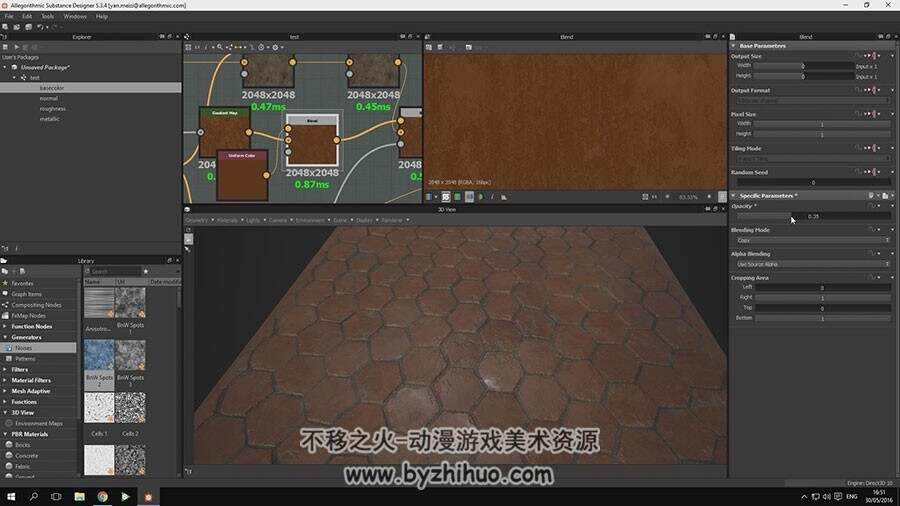Select Concrete under PBR Materials
This screenshot has width=900, height=506.
click(x=26, y=456)
